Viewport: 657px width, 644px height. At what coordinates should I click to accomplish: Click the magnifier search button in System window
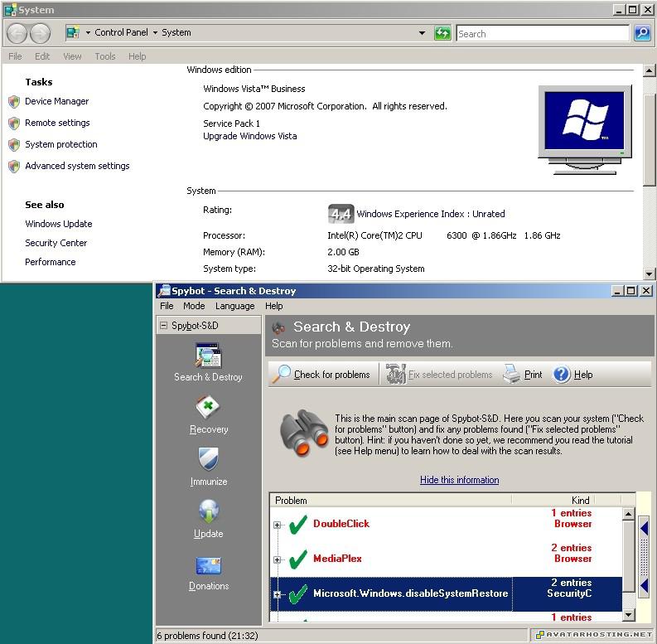[x=642, y=32]
